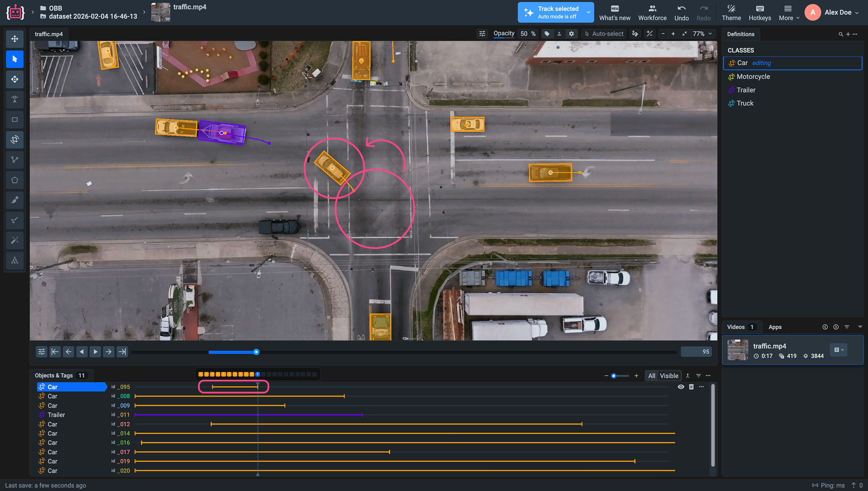Open the More menu dropdown
The width and height of the screenshot is (868, 491).
point(789,12)
